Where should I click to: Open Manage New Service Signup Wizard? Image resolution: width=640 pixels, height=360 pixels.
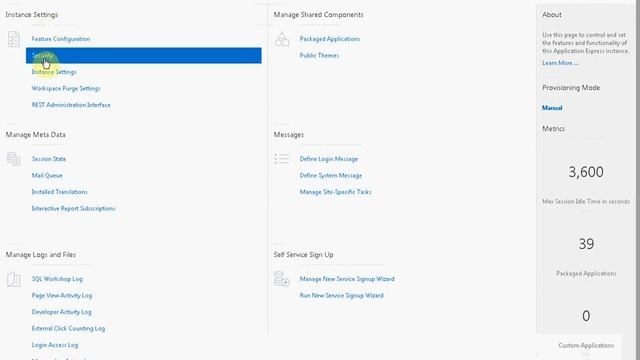347,279
